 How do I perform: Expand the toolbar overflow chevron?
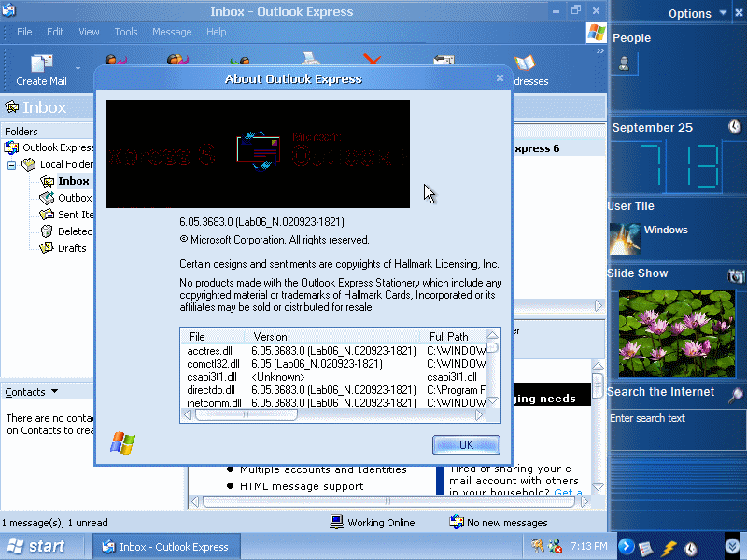pos(599,51)
